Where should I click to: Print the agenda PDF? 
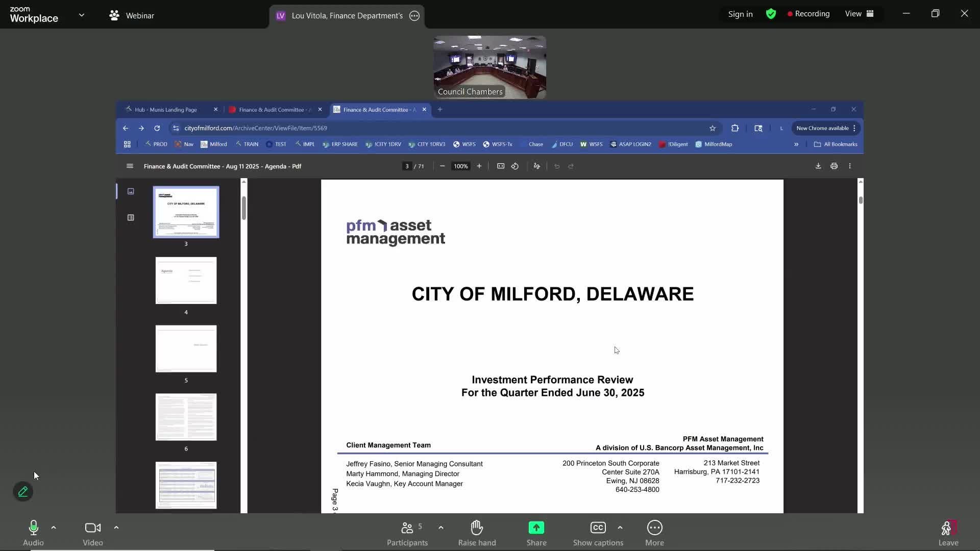[x=834, y=166]
